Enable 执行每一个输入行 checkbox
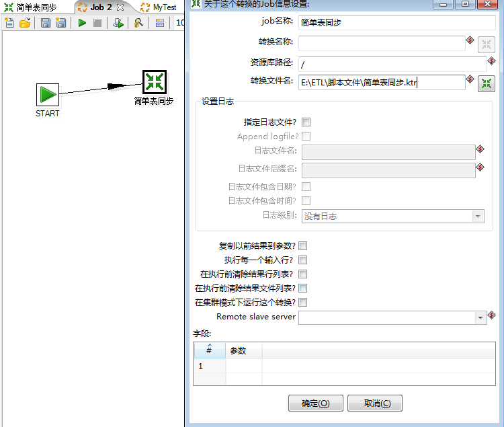Screen dimensions: 504x427 [x=303, y=260]
